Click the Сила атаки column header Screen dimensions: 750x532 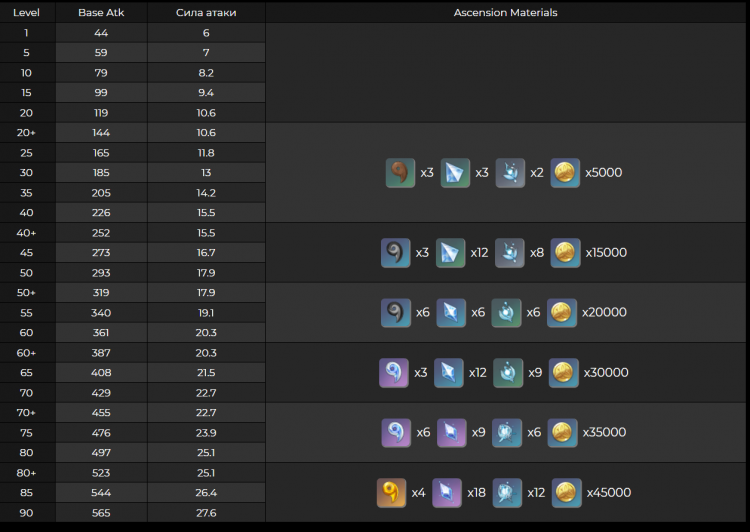coord(206,13)
